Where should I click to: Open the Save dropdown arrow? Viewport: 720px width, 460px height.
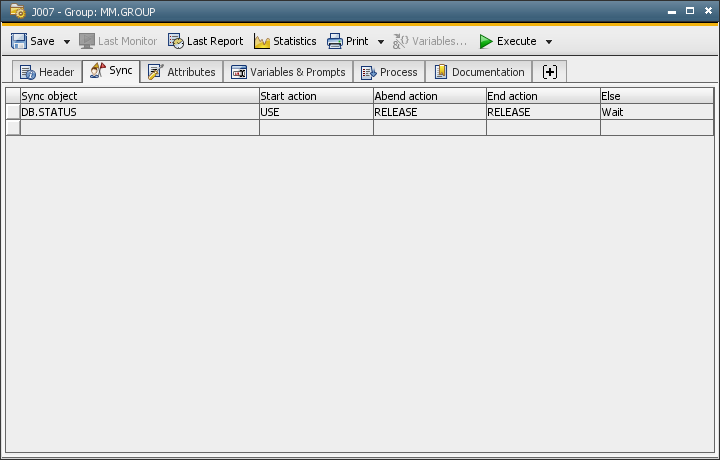click(67, 42)
